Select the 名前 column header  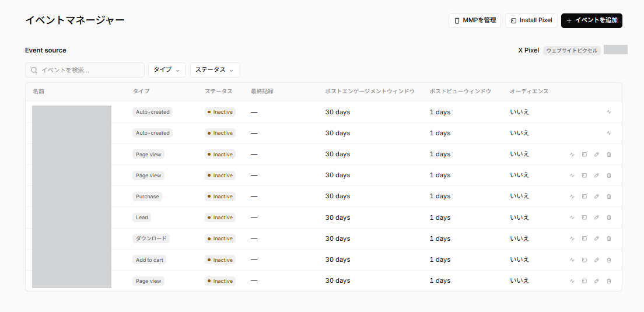point(38,92)
